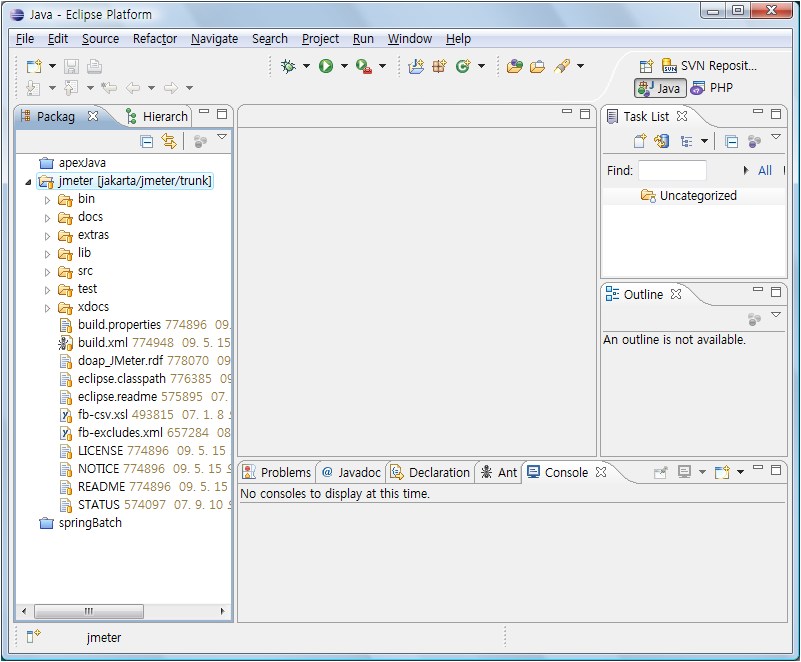801x662 pixels.
Task: Close the Console view tab
Action: (x=601, y=472)
